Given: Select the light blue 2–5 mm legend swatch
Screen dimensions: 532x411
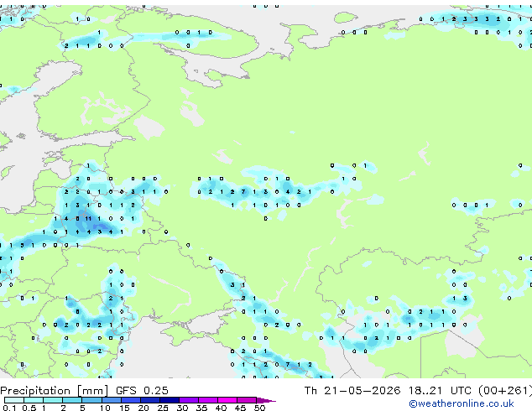Looking at the screenshot, I should (72, 400).
